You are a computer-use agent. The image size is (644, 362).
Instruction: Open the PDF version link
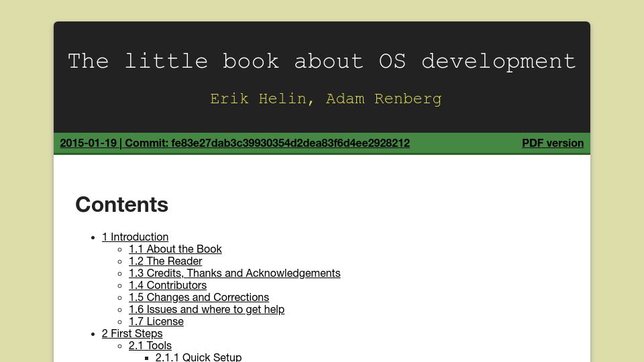(x=552, y=143)
